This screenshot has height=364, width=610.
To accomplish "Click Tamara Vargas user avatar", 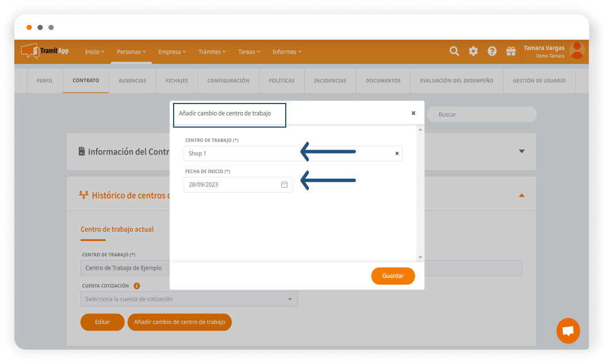I will coord(576,51).
